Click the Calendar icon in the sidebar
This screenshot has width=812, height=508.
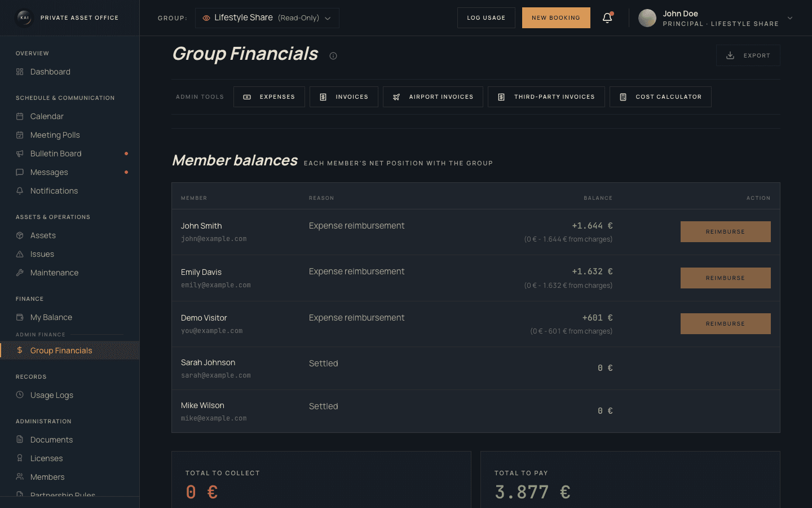pos(20,116)
